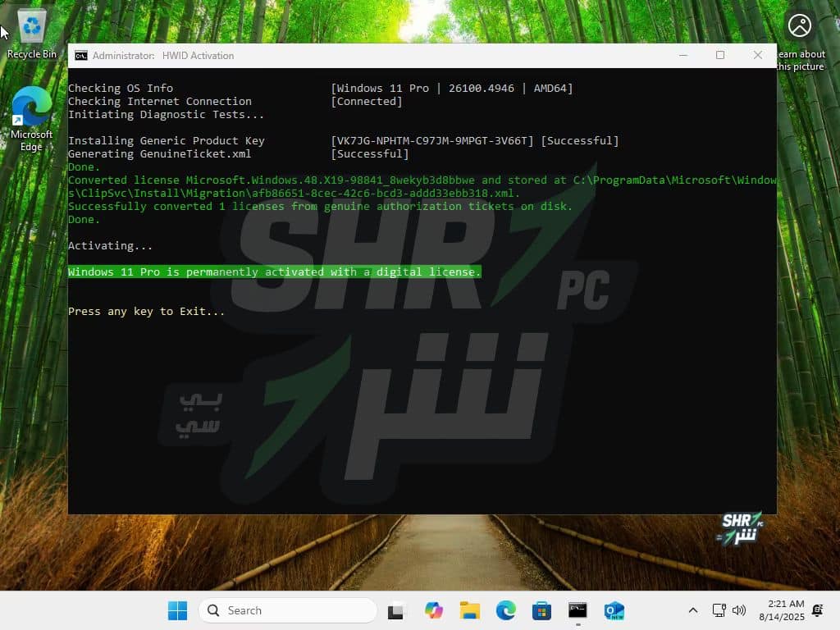Viewport: 840px width, 630px height.
Task: Close the HWID Activation window
Action: [x=757, y=55]
